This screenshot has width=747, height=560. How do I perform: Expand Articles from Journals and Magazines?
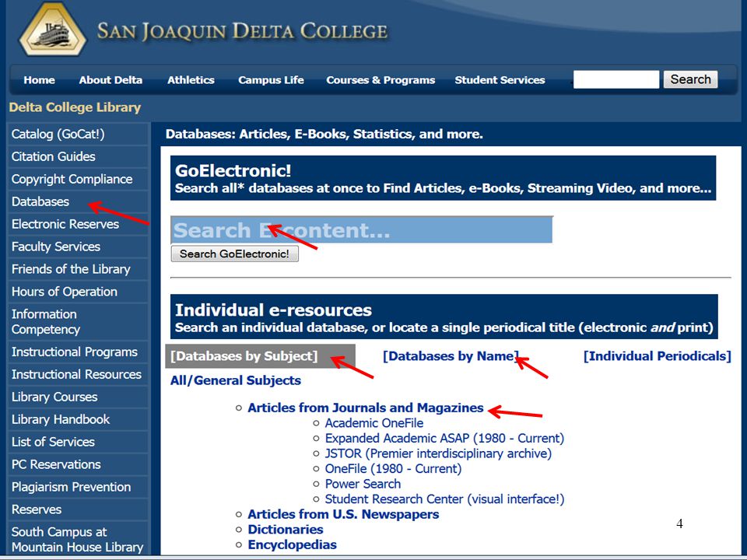pyautogui.click(x=366, y=408)
